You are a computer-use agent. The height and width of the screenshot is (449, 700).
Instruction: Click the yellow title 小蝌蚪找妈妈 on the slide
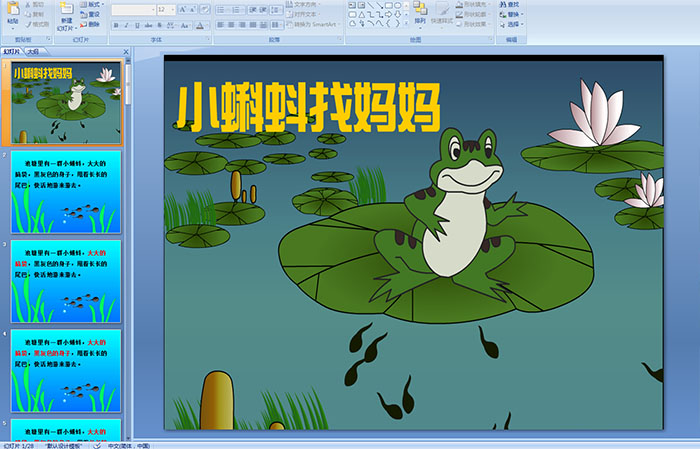pyautogui.click(x=308, y=107)
